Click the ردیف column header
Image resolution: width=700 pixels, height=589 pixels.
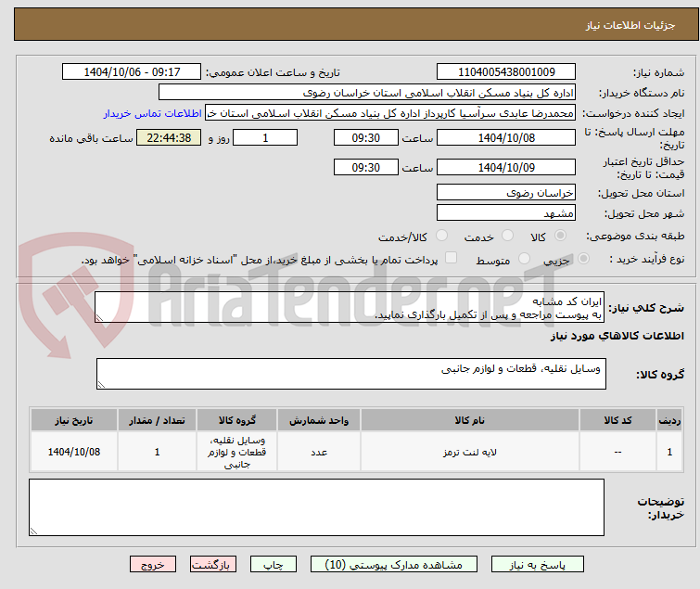tap(669, 420)
